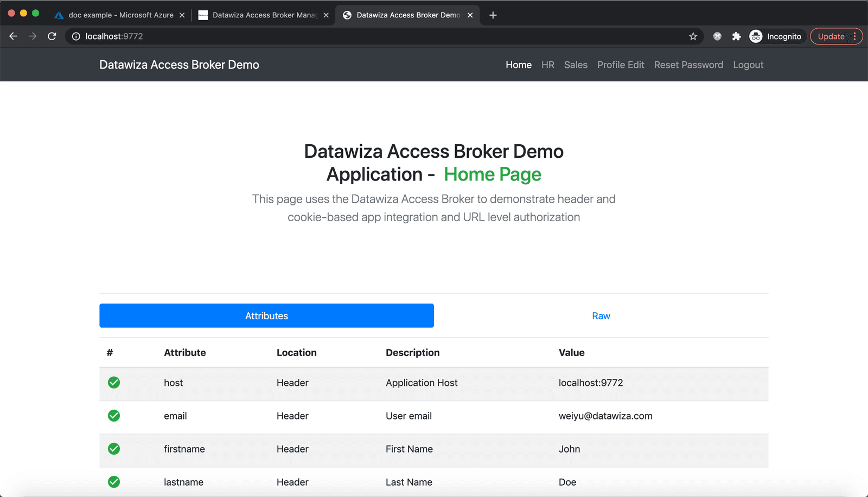Reload the page with refresh icon
Screen dimensions: 868x497
[x=52, y=36]
